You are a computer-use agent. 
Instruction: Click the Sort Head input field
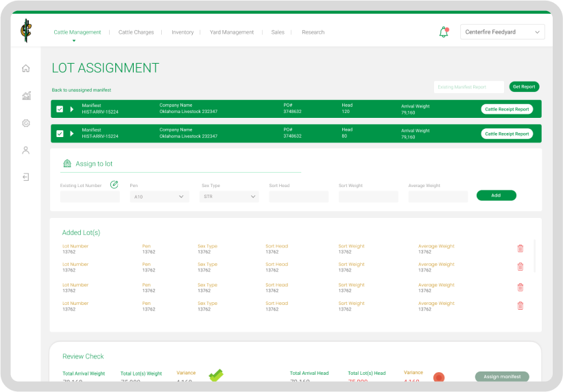tap(298, 197)
